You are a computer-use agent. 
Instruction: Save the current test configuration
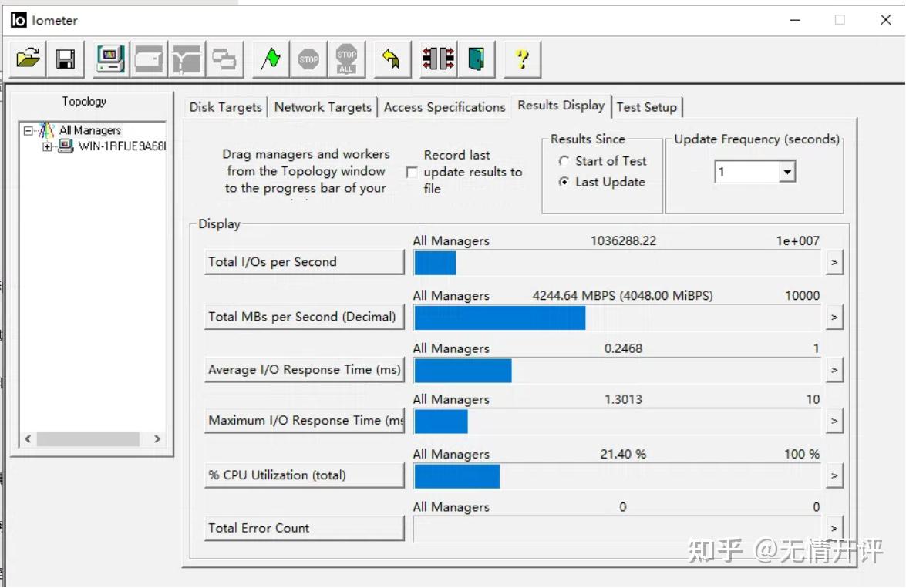point(65,59)
